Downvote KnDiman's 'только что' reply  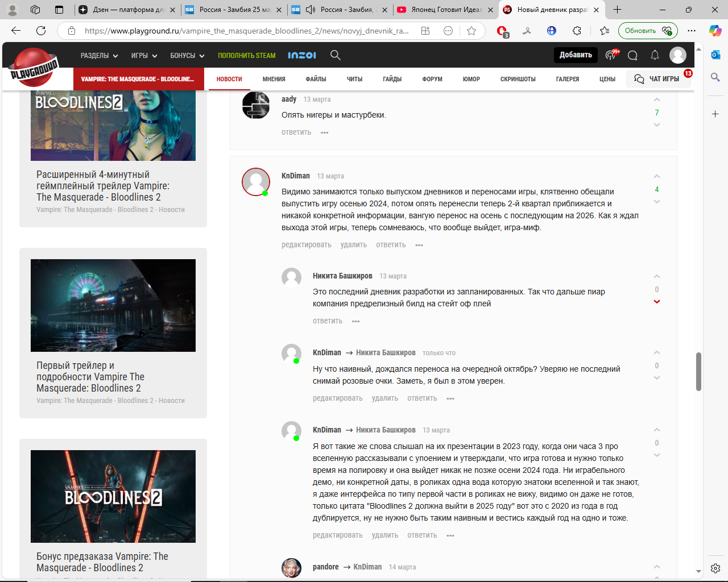pos(657,378)
